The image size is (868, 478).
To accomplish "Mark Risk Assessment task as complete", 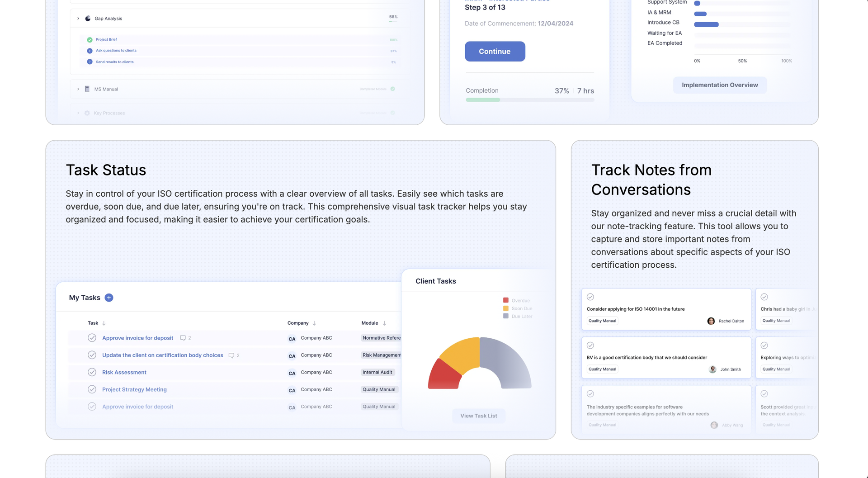I will click(x=92, y=372).
